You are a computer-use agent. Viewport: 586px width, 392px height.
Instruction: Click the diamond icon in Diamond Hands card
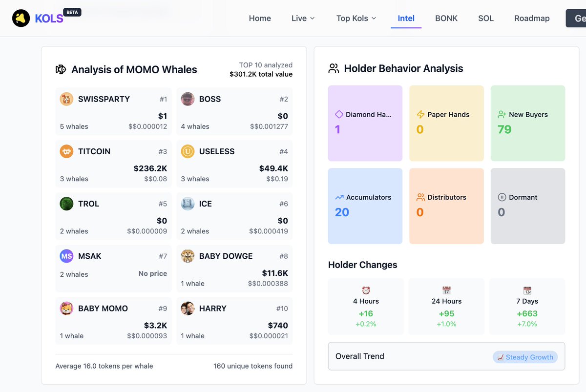pos(339,114)
